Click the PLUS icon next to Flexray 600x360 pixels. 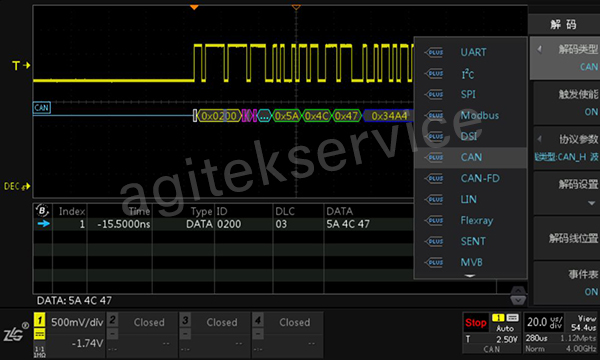(434, 221)
